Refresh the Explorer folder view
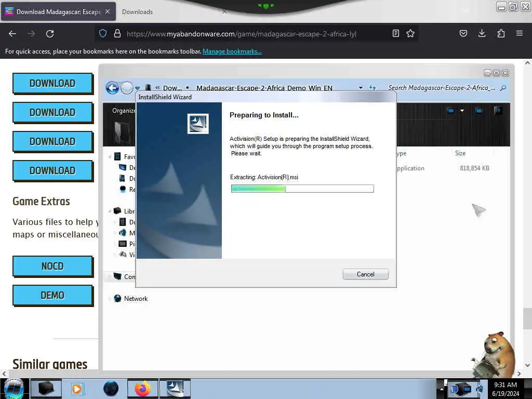This screenshot has width=532, height=399. (x=373, y=88)
